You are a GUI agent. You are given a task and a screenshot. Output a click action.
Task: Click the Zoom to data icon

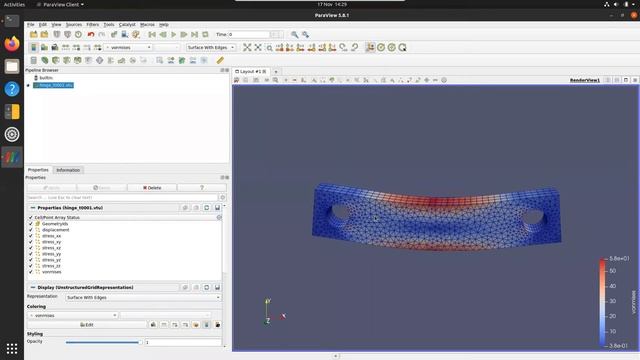(258, 47)
